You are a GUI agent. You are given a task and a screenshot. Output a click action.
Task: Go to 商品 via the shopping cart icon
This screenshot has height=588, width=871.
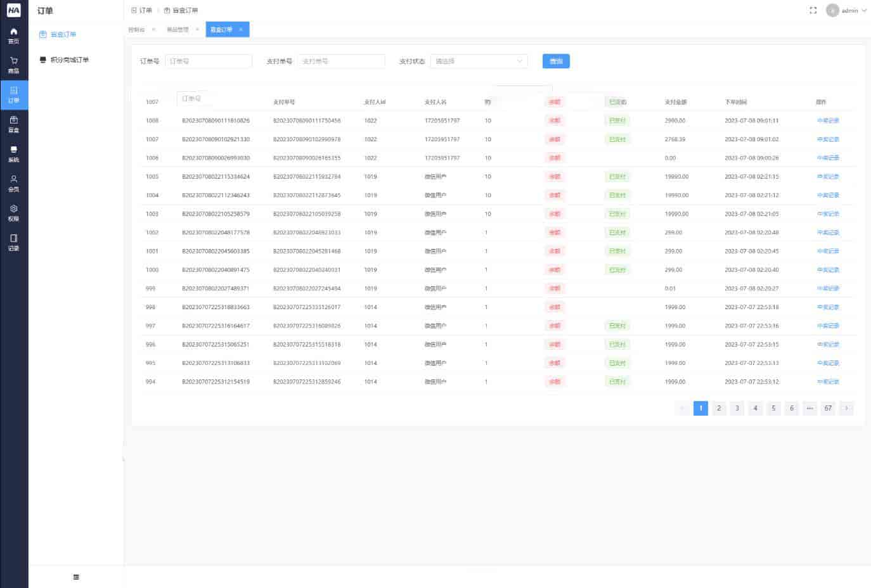pos(13,65)
